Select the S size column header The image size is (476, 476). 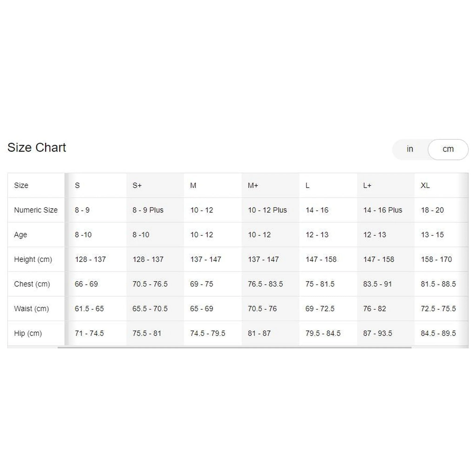coord(77,185)
